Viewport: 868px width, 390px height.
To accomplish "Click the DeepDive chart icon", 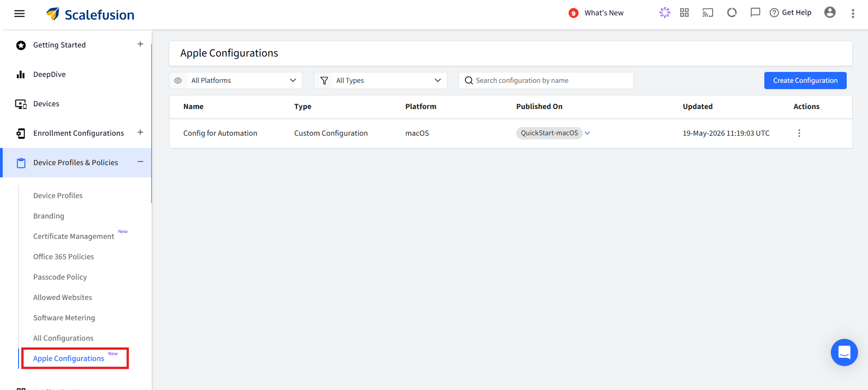I will point(21,75).
